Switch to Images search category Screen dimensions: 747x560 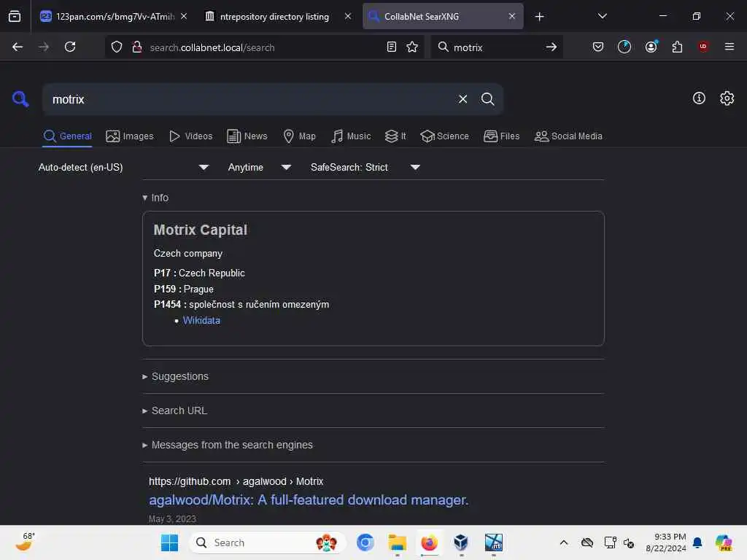[x=130, y=136]
